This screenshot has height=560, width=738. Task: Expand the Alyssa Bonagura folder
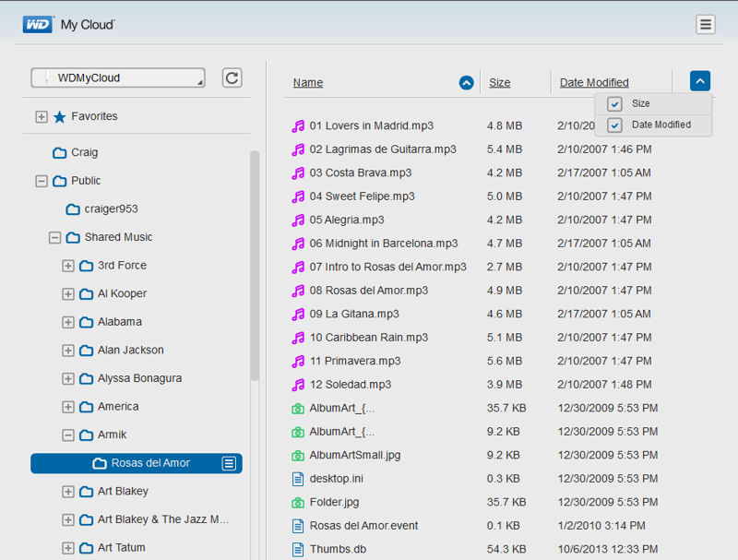click(x=68, y=378)
